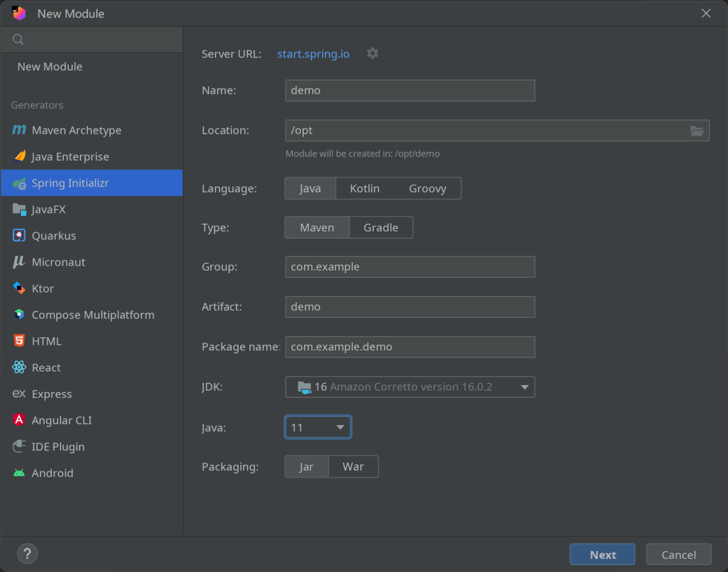Open server URL settings gear
Image resolution: width=728 pixels, height=572 pixels.
pos(372,53)
